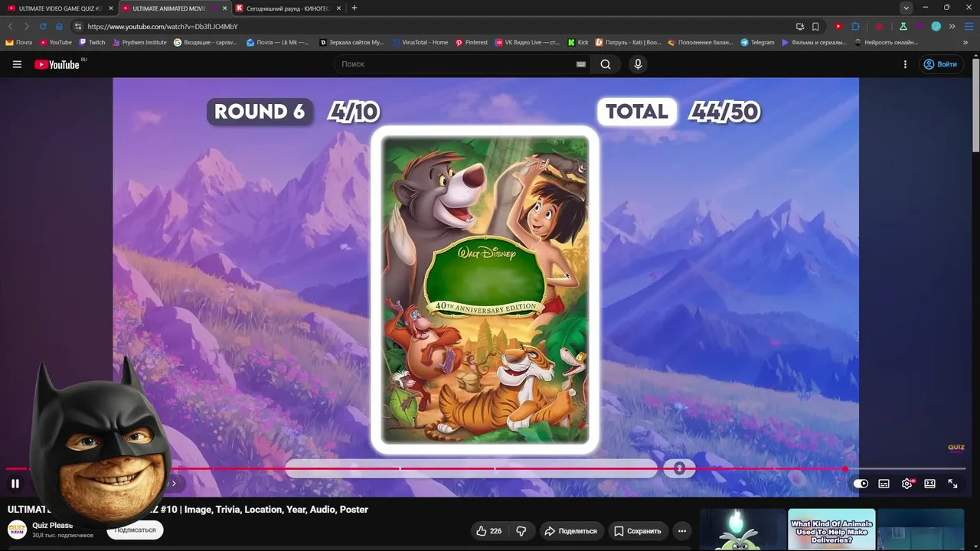Open the browser main menu

coord(968,26)
